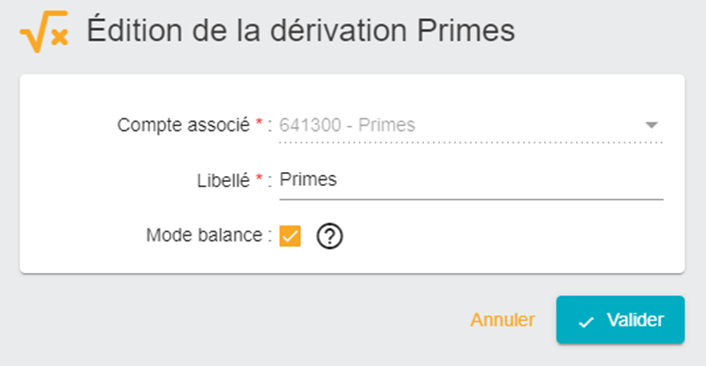Expand the Compte associé dropdown arrow
Viewport: 706px width, 366px height.
(x=652, y=125)
